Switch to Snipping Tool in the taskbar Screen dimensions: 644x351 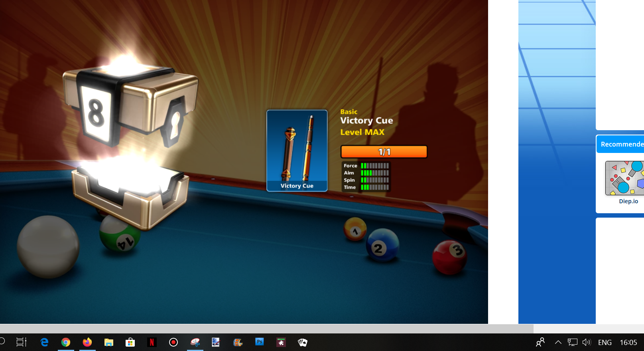(195, 342)
